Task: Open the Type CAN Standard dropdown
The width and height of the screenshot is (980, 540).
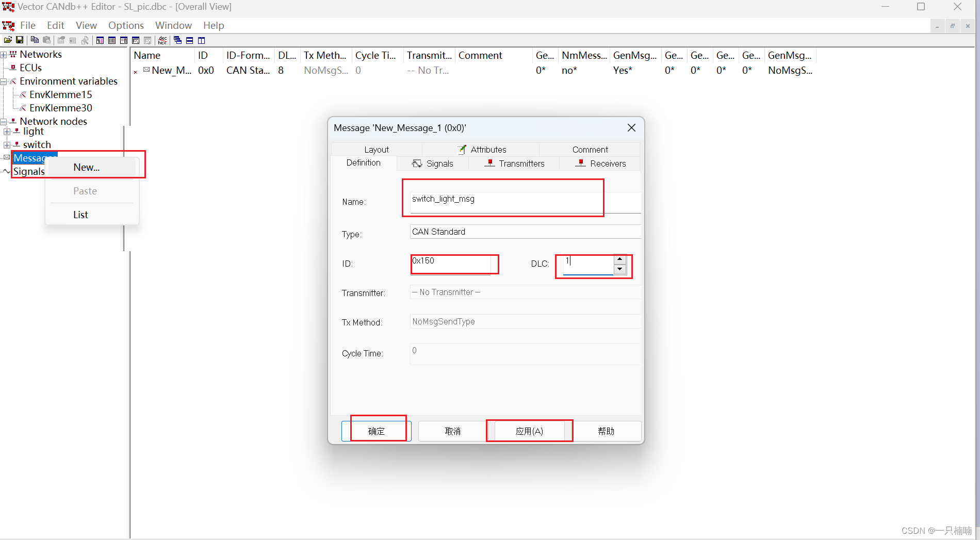Action: click(x=525, y=232)
